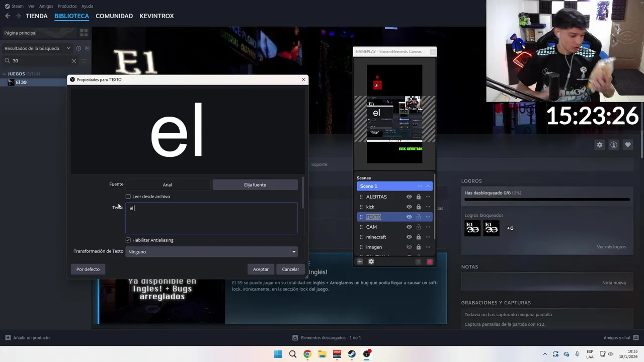Image resolution: width=644 pixels, height=362 pixels.
Task: Open more options for ALERTAS layer
Action: 428,197
